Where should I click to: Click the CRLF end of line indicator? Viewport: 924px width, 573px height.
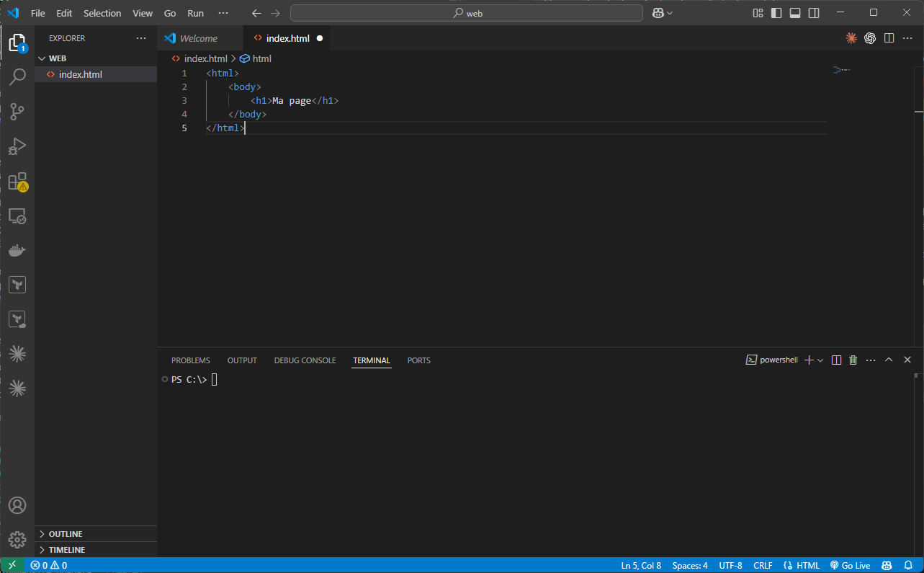point(763,565)
